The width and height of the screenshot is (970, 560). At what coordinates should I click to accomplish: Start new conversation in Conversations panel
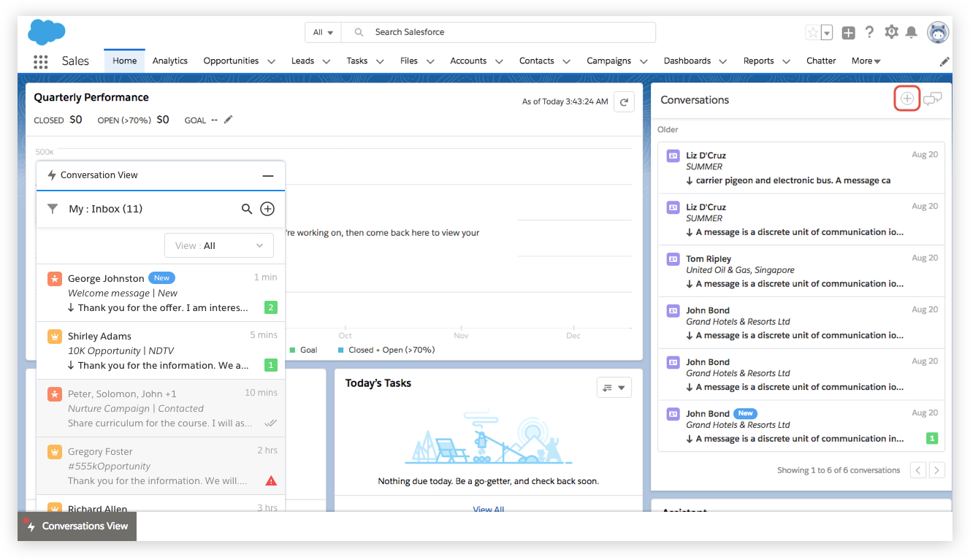tap(906, 99)
